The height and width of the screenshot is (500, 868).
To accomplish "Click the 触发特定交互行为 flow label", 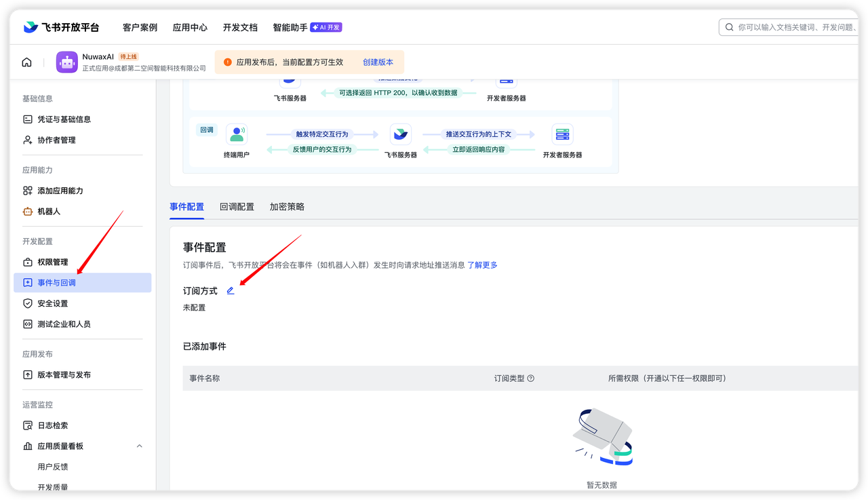I will point(322,134).
